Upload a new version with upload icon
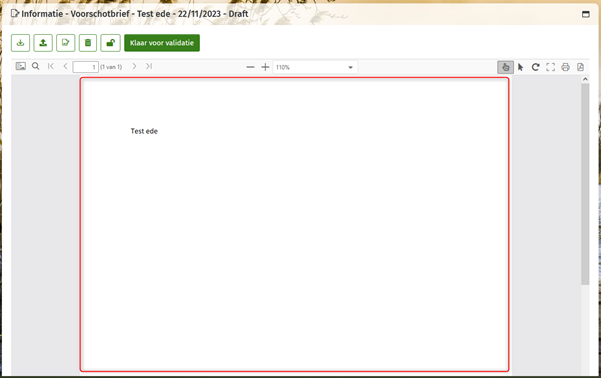601x378 pixels. [x=43, y=43]
